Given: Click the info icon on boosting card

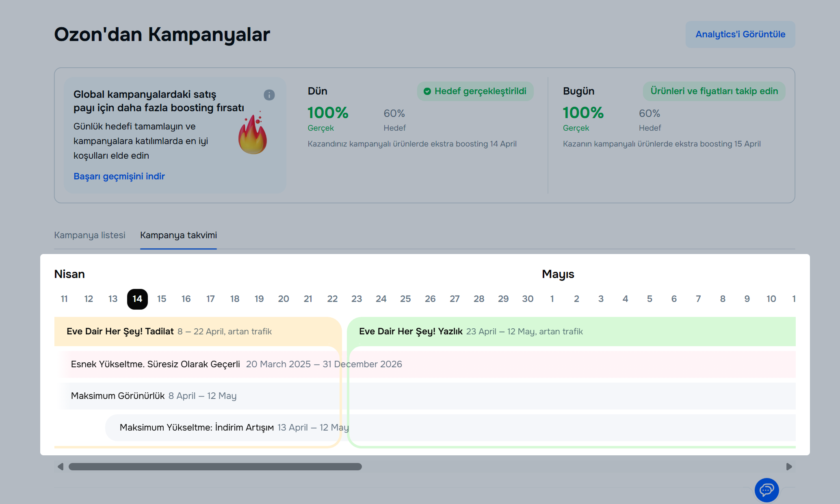Looking at the screenshot, I should [x=269, y=95].
